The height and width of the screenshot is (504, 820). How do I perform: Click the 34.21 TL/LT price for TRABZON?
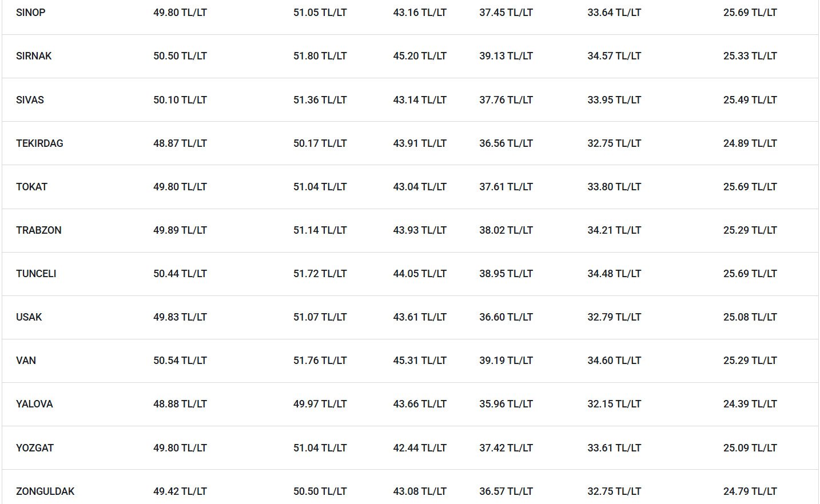614,230
